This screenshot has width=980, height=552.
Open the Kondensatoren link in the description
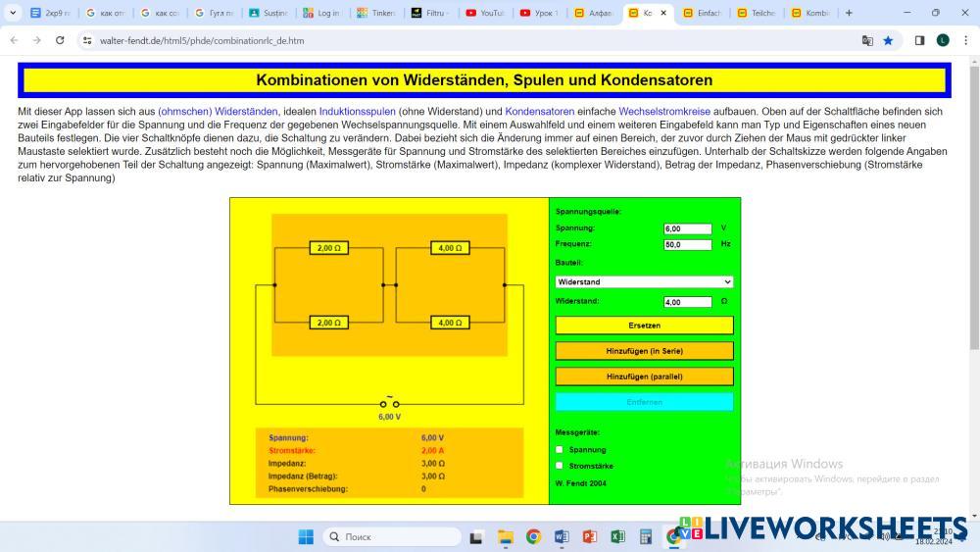click(539, 112)
